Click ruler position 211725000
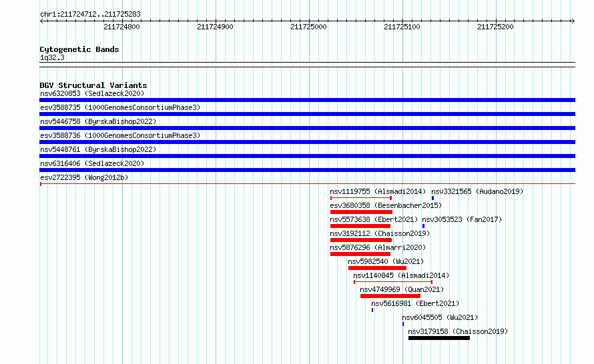This screenshot has height=364, width=594. pos(309,27)
